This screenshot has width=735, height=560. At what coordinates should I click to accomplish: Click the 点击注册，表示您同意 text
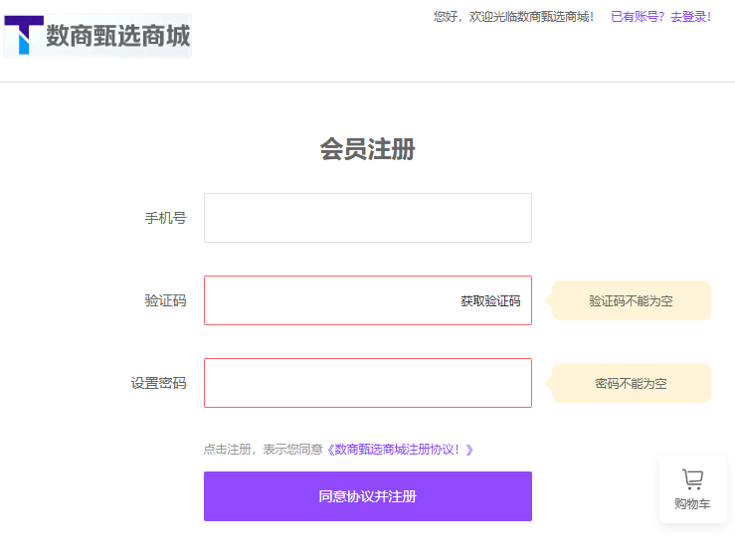pyautogui.click(x=264, y=450)
